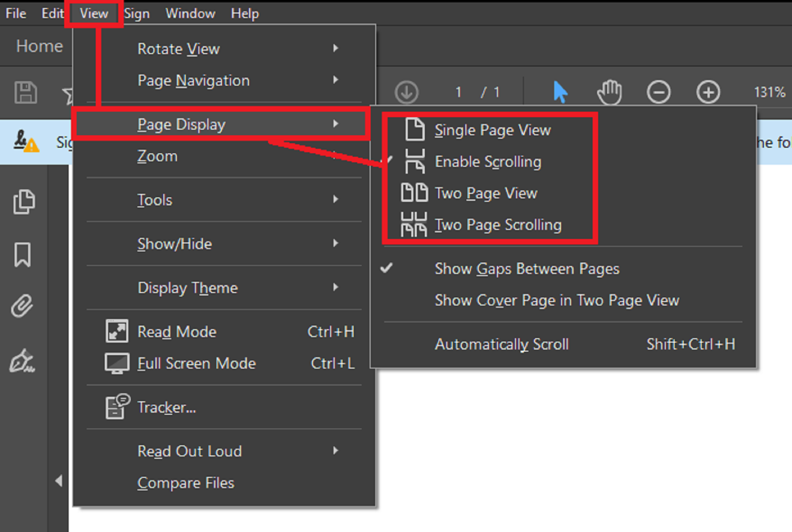Switch to the Home tab
The width and height of the screenshot is (792, 532).
tap(39, 45)
